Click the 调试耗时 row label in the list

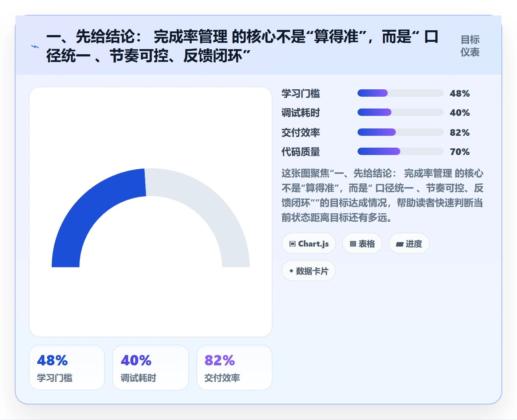tap(301, 113)
